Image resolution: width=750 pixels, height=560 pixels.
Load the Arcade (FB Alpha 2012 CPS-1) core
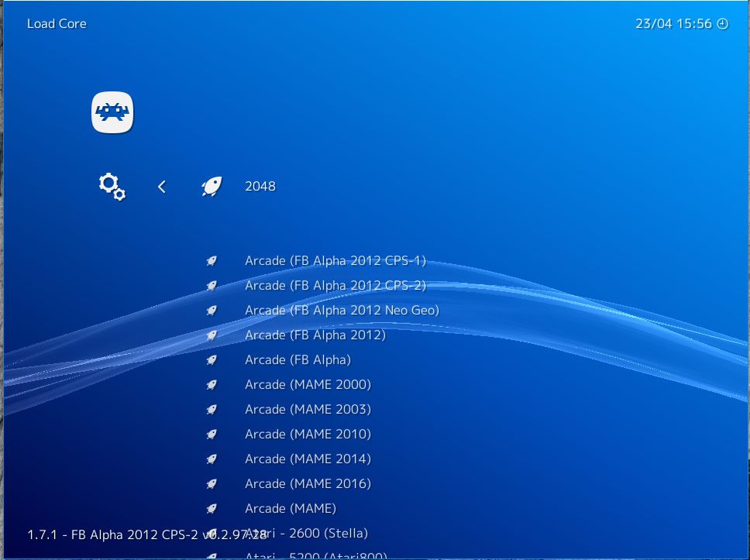335,260
